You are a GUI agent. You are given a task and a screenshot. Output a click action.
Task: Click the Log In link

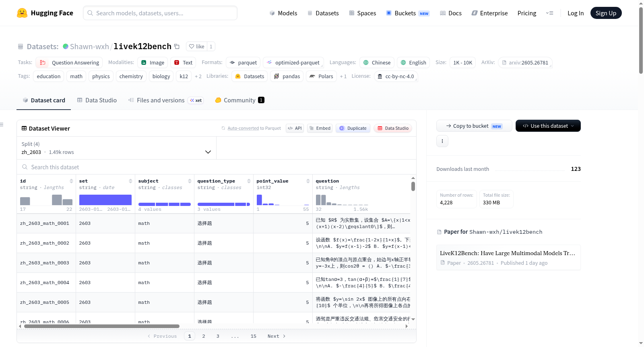(575, 13)
